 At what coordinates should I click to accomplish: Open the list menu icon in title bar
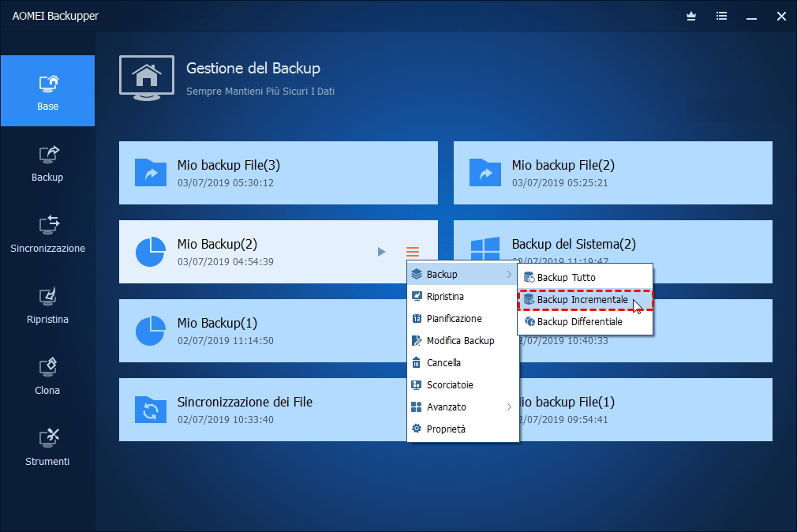coord(721,17)
